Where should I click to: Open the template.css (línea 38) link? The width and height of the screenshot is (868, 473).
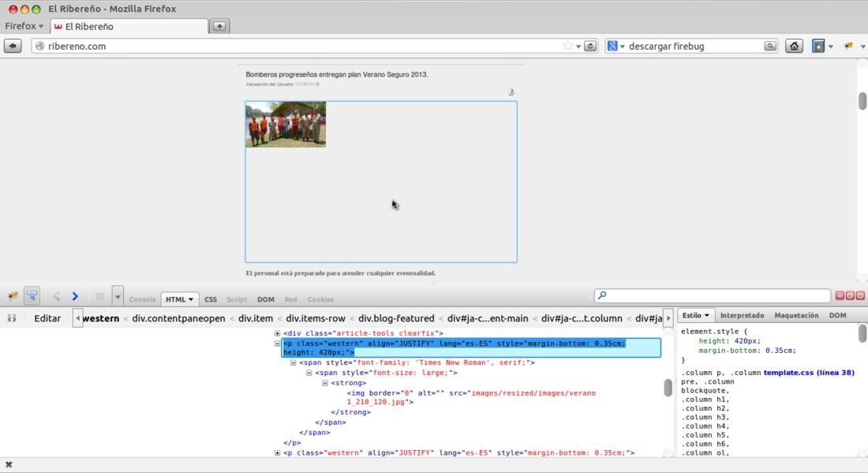click(809, 373)
